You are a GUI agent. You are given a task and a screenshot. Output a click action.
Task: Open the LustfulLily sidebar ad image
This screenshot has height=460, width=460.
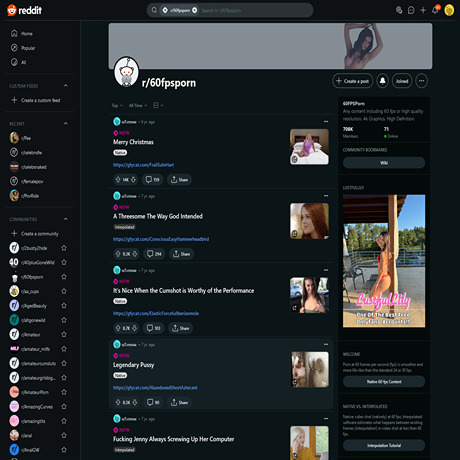point(384,261)
